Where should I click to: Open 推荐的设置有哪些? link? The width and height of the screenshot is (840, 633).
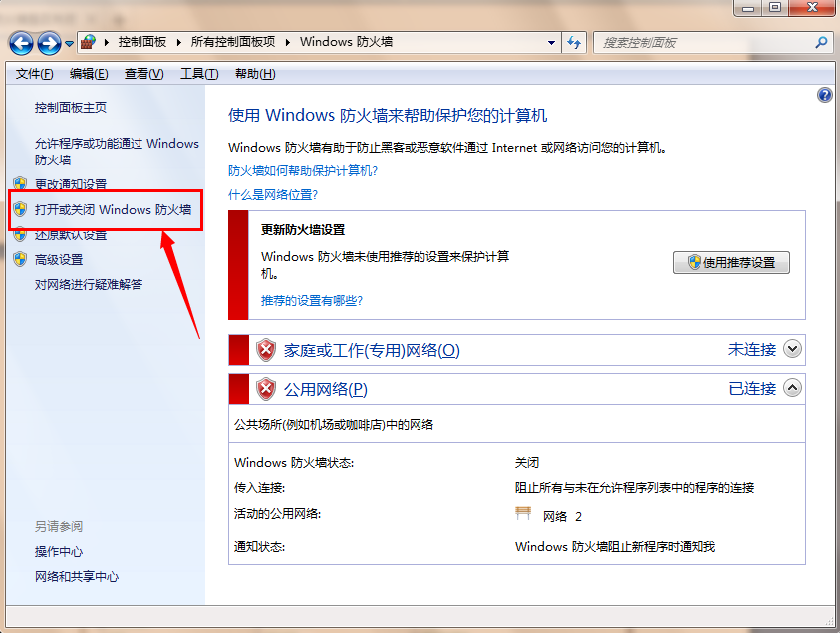311,301
